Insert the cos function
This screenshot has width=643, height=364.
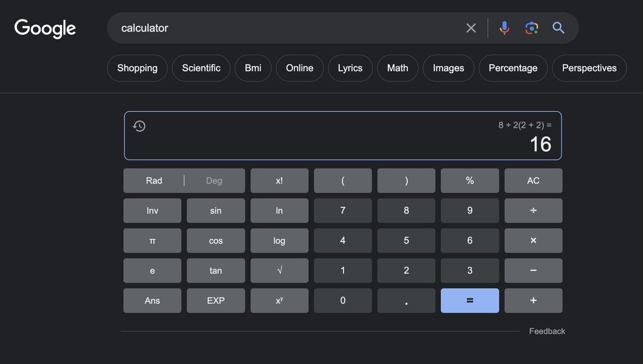tap(216, 241)
